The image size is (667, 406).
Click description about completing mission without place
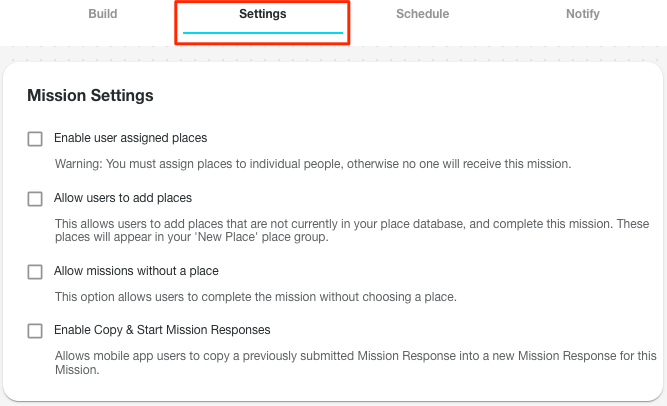(255, 296)
